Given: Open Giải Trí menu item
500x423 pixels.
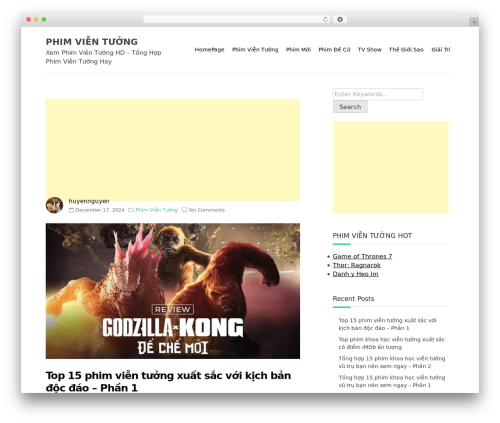Looking at the screenshot, I should click(x=441, y=50).
